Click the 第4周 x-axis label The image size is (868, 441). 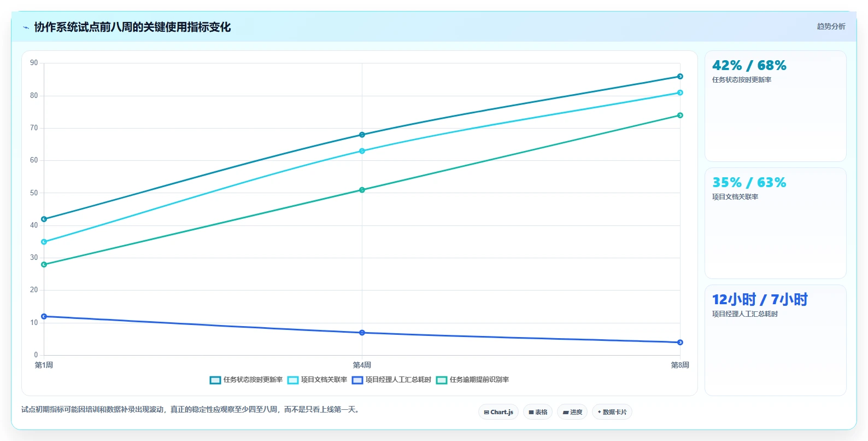[x=362, y=365]
